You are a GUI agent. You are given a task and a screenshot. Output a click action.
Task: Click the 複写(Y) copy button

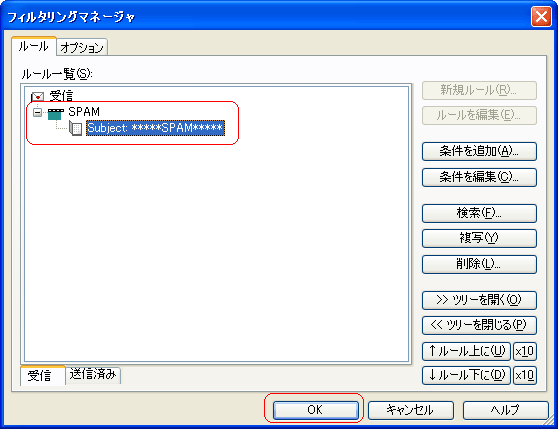click(x=479, y=238)
